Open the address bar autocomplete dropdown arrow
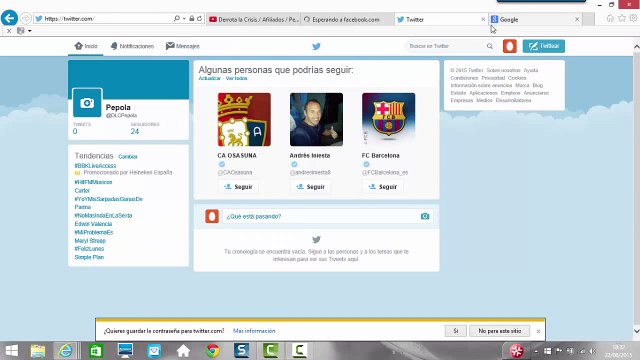 (x=184, y=18)
